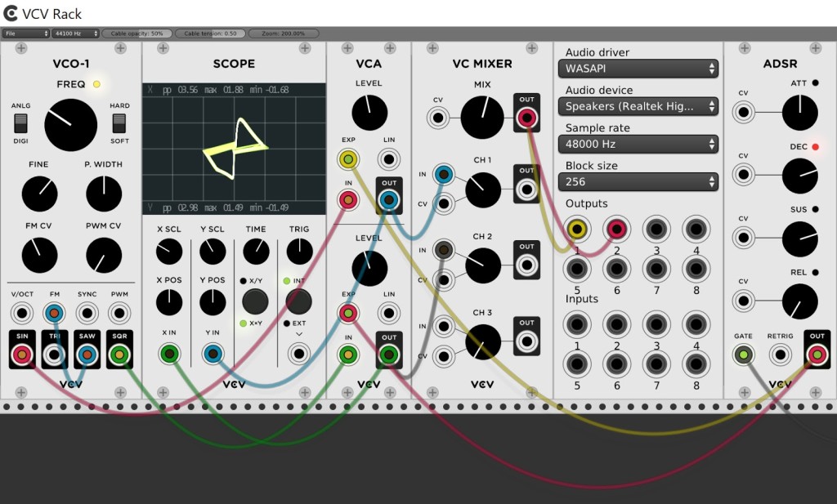Viewport: 837px width, 504px height.
Task: Click the VCO-1 SYNC input jack
Action: coord(87,311)
